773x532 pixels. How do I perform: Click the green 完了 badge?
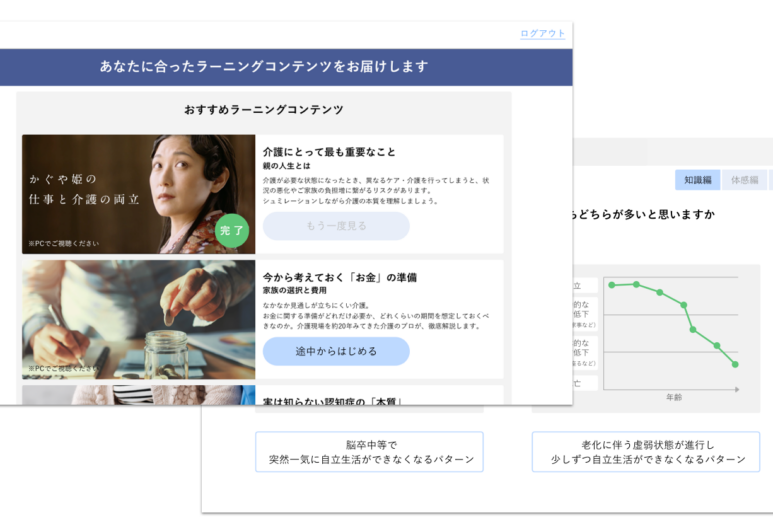(232, 231)
